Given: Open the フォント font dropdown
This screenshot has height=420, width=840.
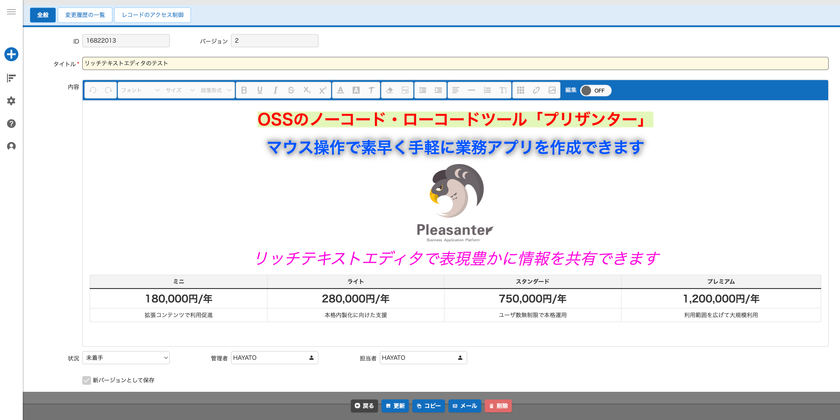Looking at the screenshot, I should pyautogui.click(x=139, y=91).
